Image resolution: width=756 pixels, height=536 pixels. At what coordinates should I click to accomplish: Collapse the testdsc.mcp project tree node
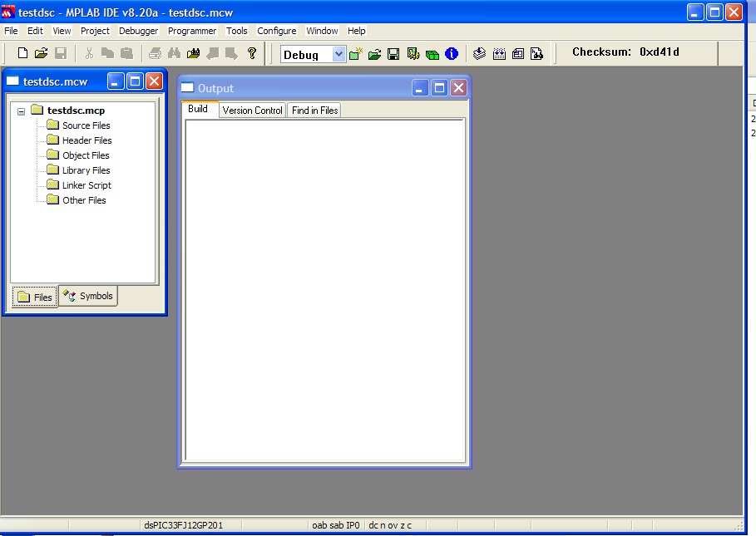(x=21, y=111)
